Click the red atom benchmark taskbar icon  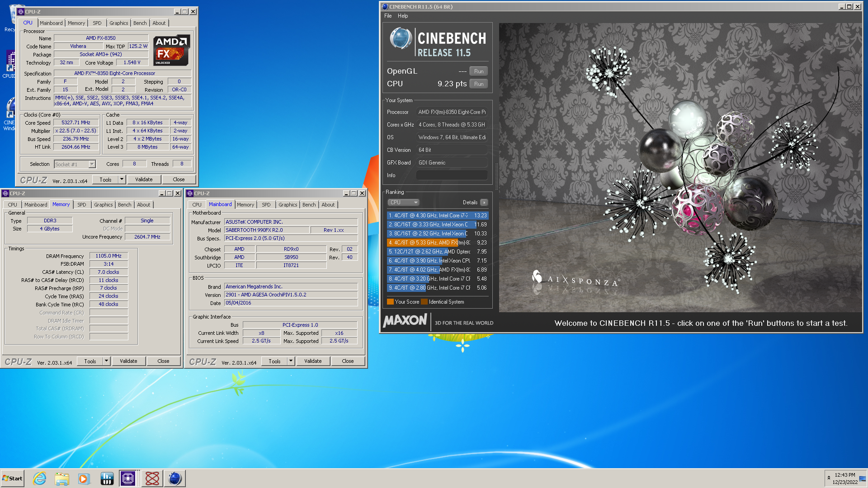click(x=152, y=479)
